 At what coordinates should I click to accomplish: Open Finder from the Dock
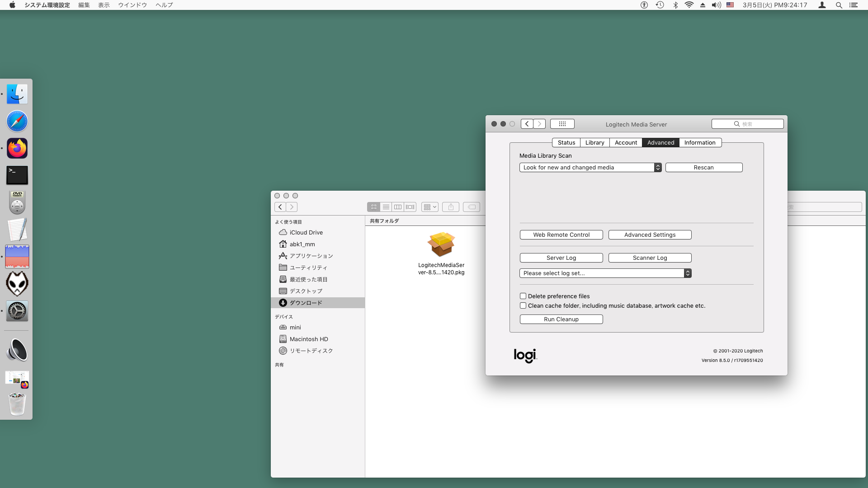[17, 94]
